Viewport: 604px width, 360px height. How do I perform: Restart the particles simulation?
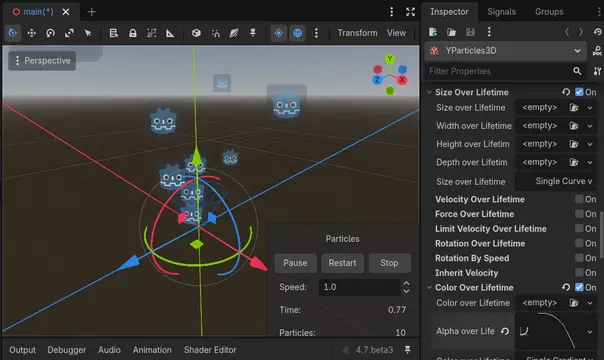(x=342, y=263)
